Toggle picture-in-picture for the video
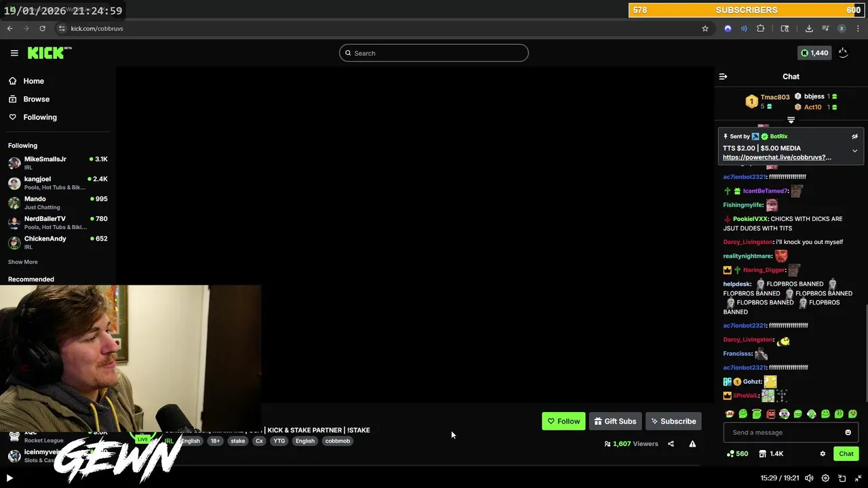 [x=842, y=478]
